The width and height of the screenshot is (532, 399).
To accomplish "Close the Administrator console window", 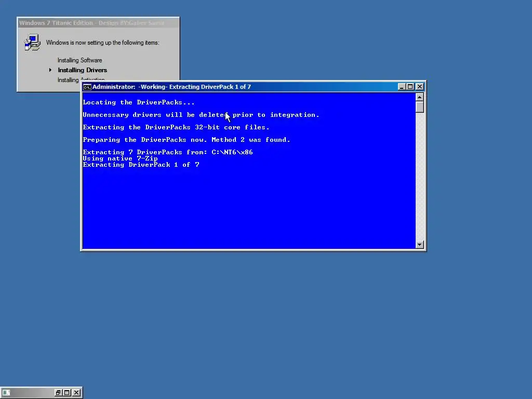I will click(420, 87).
